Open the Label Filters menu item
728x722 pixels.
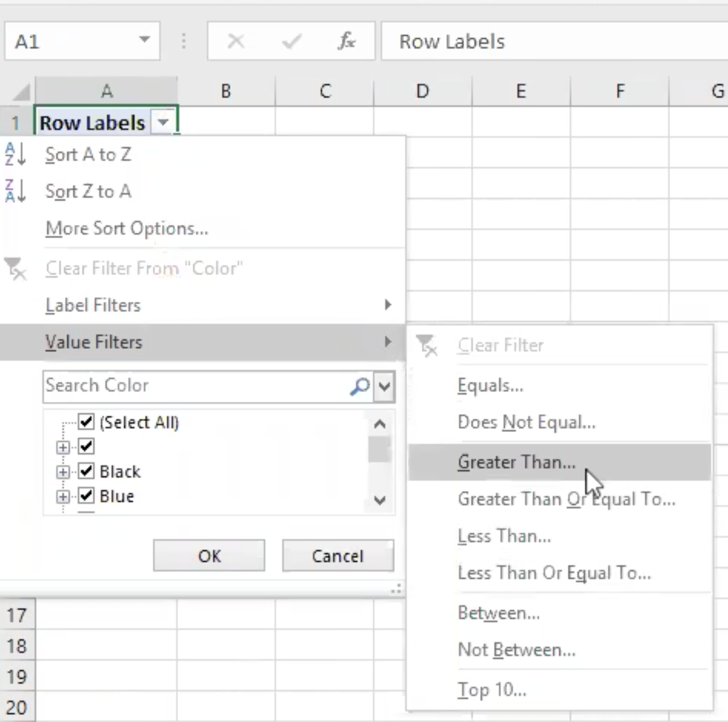203,305
